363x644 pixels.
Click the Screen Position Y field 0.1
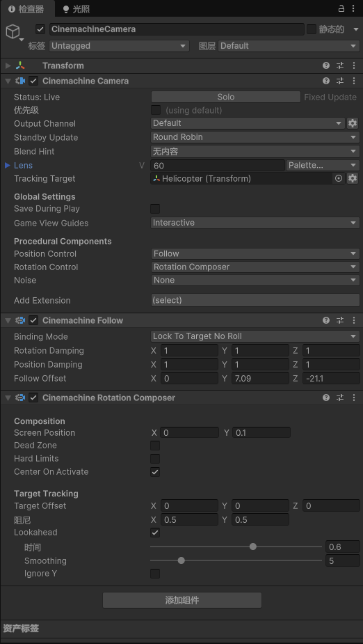tap(261, 432)
